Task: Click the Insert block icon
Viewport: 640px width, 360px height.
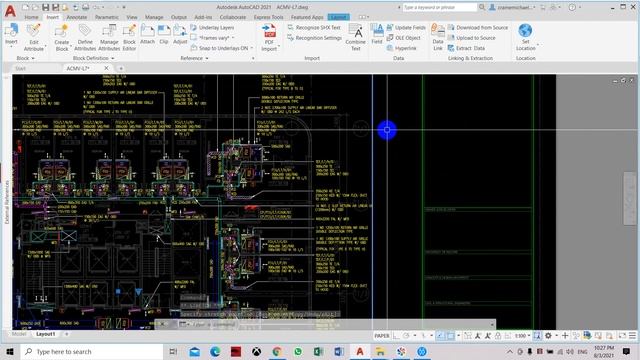Action: (x=11, y=31)
